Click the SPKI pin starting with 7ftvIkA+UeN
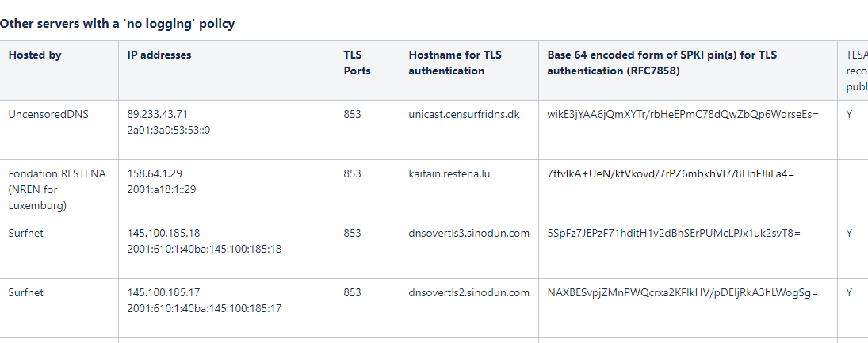Screen dimensions: 868x343 pos(677,173)
